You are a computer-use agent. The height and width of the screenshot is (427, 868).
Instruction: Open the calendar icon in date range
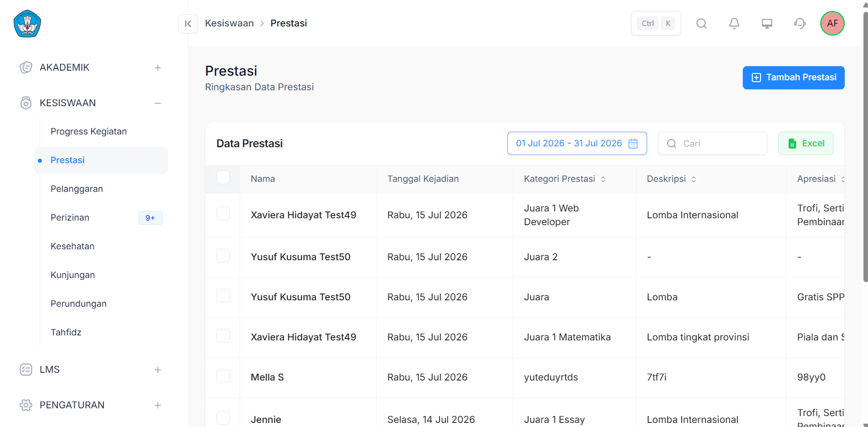pyautogui.click(x=633, y=144)
